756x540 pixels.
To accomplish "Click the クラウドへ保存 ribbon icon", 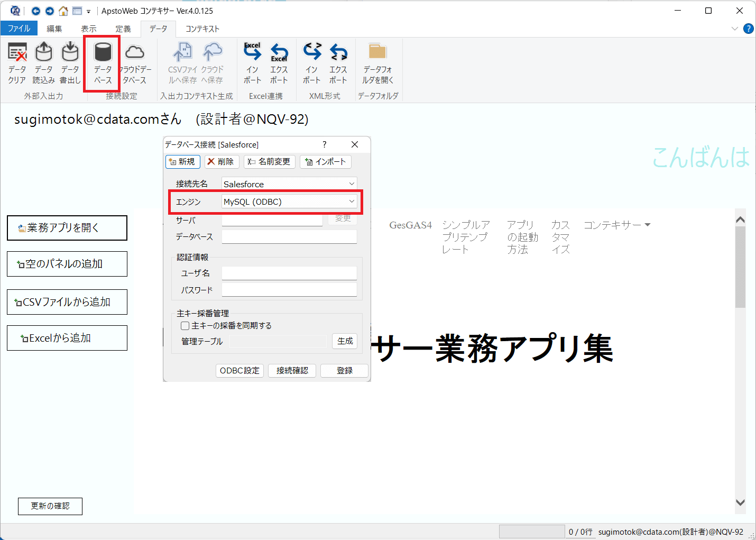I will (x=213, y=63).
